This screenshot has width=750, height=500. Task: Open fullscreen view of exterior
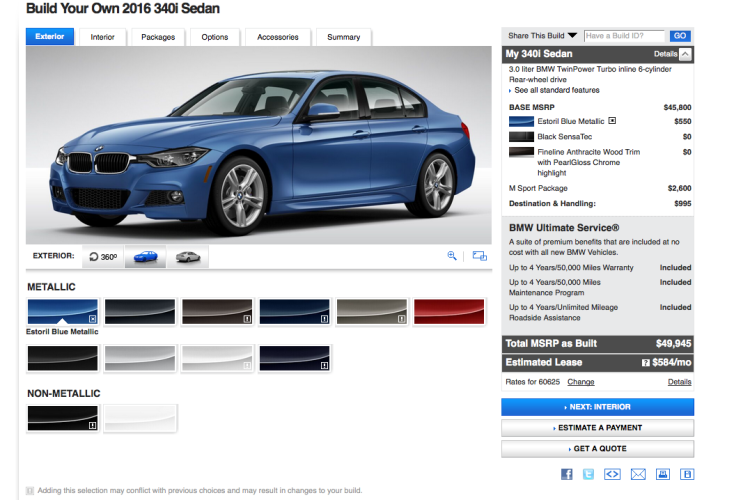(x=480, y=256)
